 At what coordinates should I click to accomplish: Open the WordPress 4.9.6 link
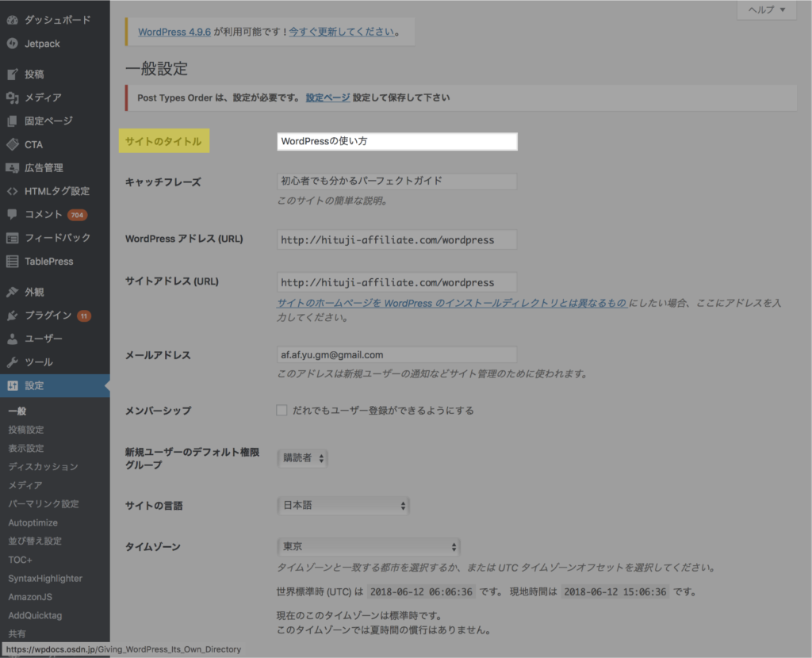(174, 32)
